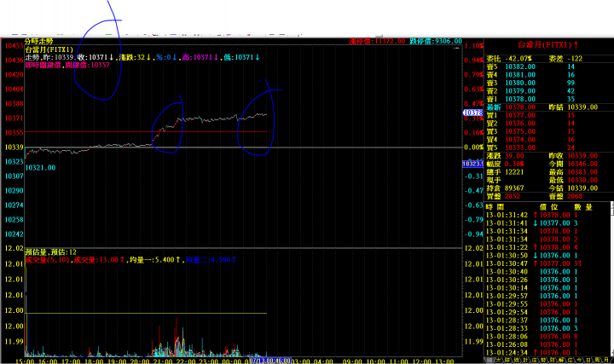Image resolution: width=614 pixels, height=364 pixels.
Task: Open the 統 statistics tab
Action: [x=517, y=360]
